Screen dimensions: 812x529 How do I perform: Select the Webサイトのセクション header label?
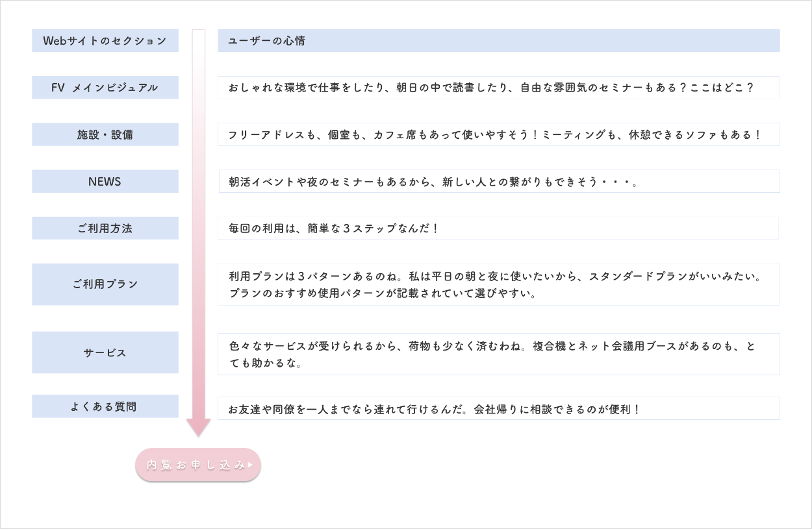105,40
